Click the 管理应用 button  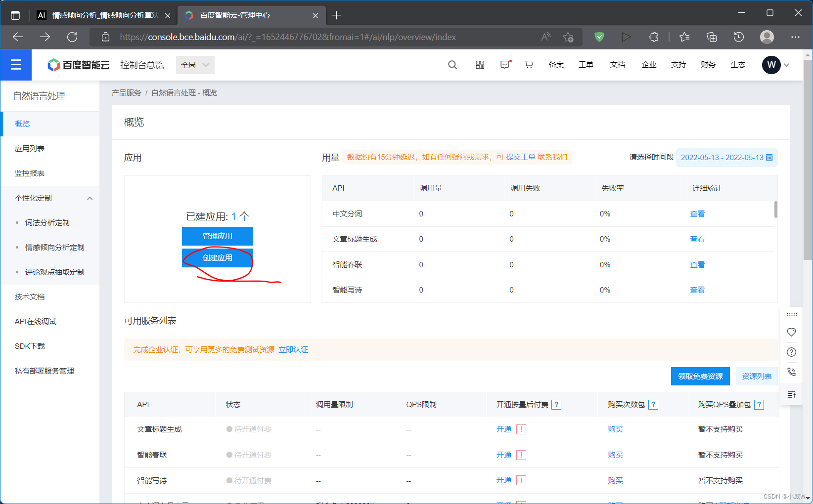tap(218, 236)
